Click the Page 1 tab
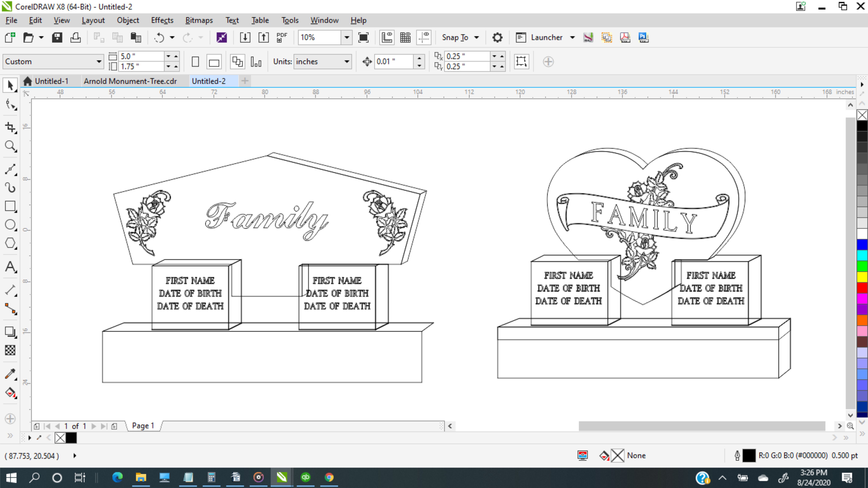 (x=143, y=426)
